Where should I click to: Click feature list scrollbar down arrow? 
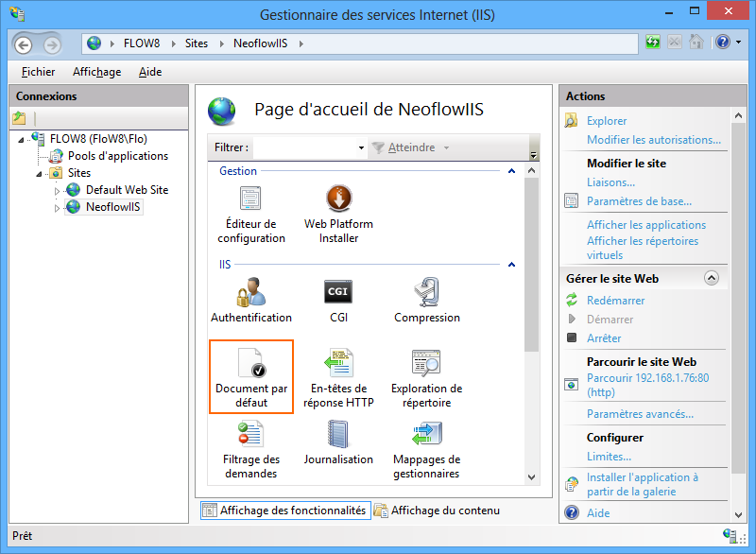(x=531, y=477)
